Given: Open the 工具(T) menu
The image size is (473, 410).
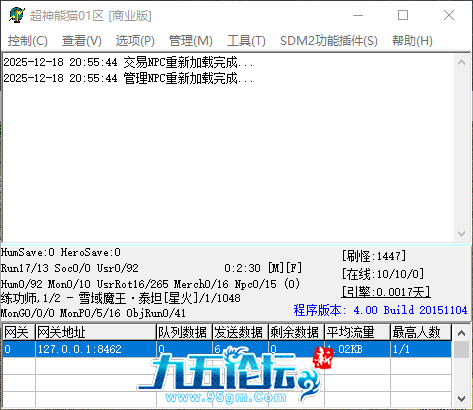Looking at the screenshot, I should (246, 41).
